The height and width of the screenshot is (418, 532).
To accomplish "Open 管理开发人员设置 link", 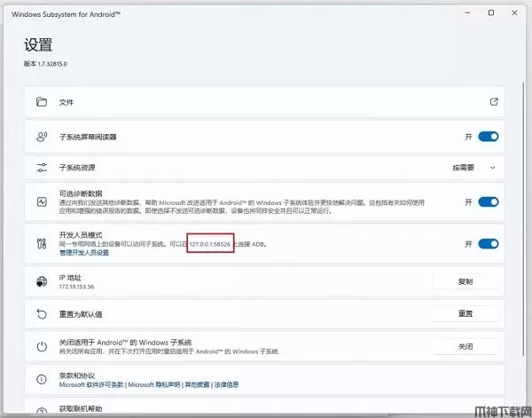I will pos(84,253).
